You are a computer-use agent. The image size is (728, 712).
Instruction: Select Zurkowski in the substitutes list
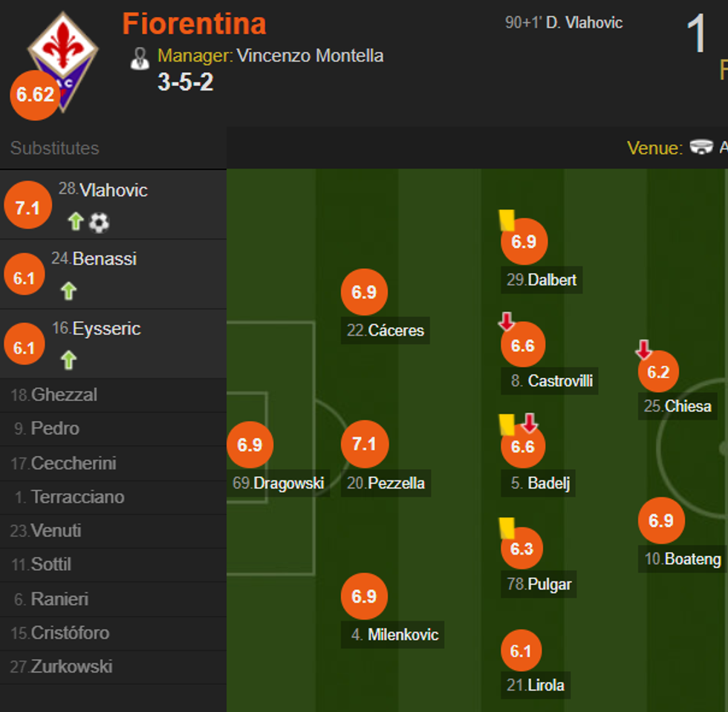coord(71,667)
